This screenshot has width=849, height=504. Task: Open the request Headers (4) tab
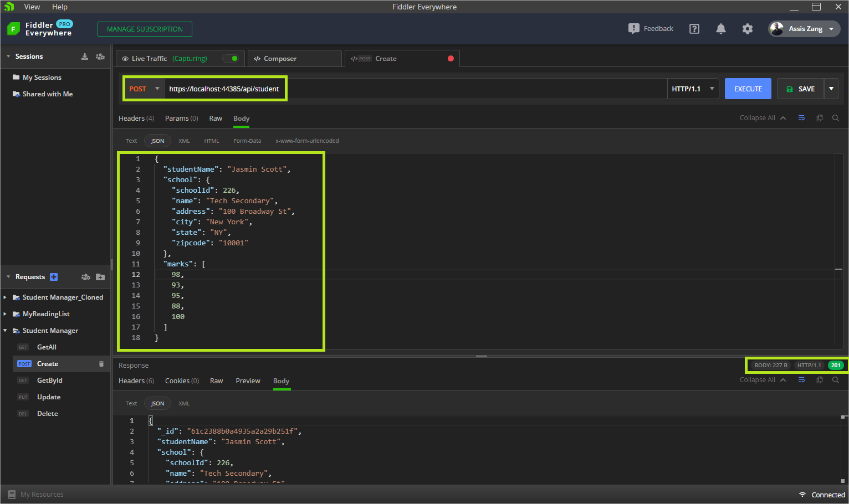pyautogui.click(x=136, y=119)
